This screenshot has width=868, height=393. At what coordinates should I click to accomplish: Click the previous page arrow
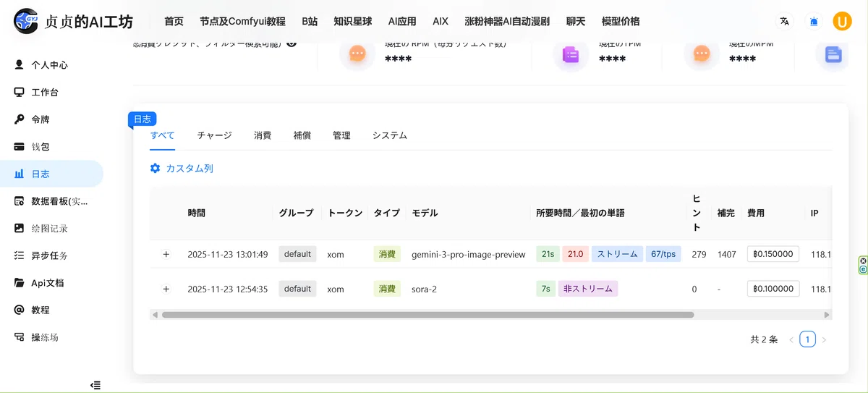[791, 339]
